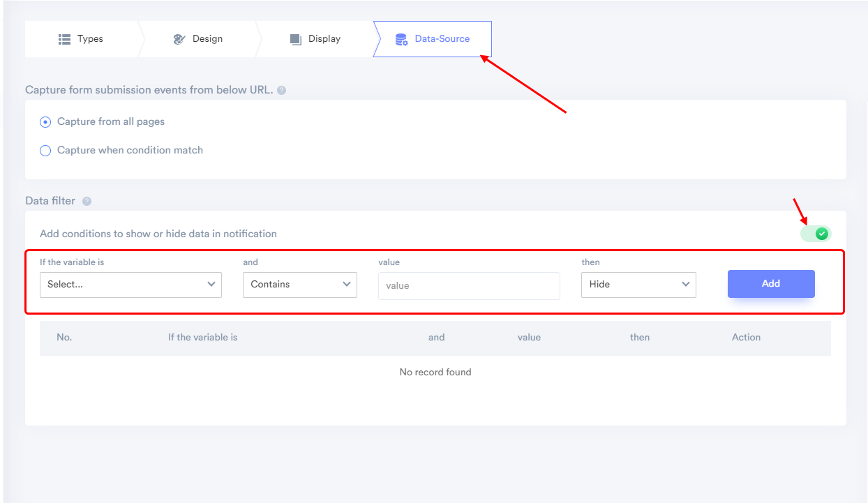Click the Types list icon
This screenshot has width=868, height=503.
pos(65,39)
